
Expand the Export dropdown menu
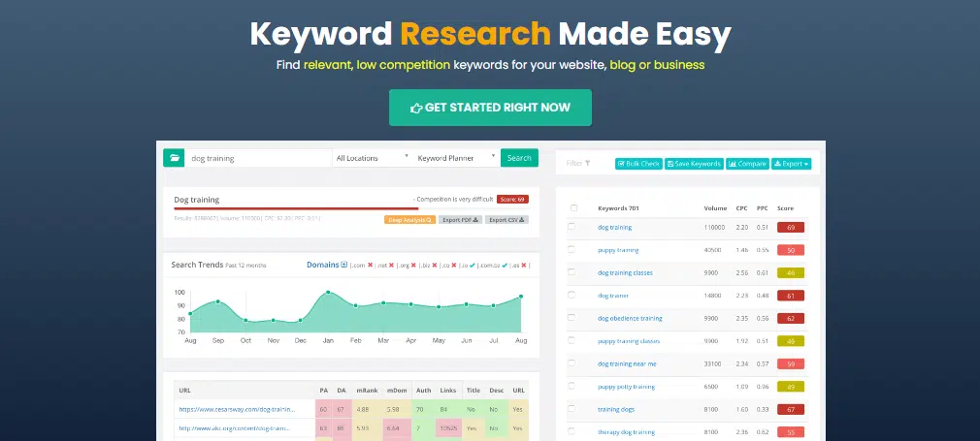click(792, 164)
